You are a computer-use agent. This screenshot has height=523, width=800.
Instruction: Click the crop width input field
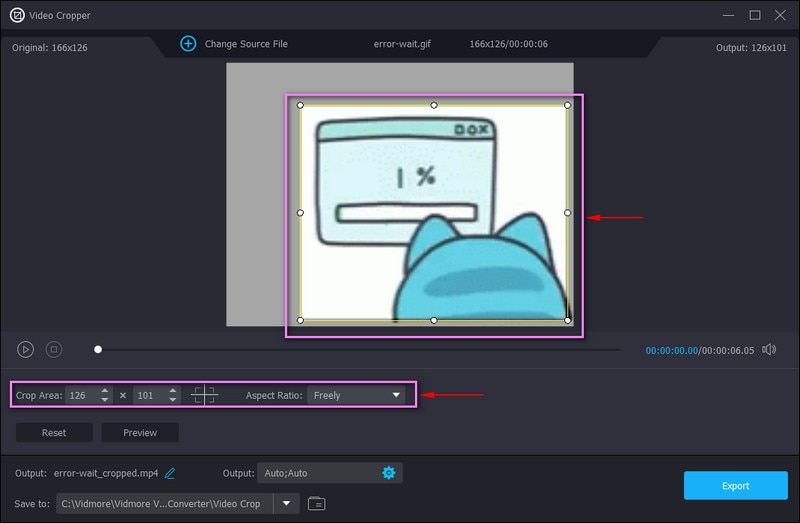tap(82, 395)
